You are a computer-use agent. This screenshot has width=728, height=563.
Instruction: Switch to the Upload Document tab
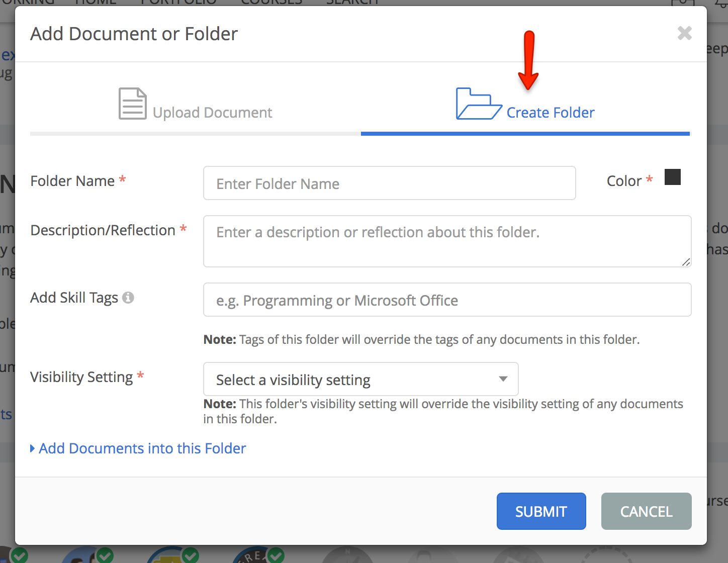(196, 105)
